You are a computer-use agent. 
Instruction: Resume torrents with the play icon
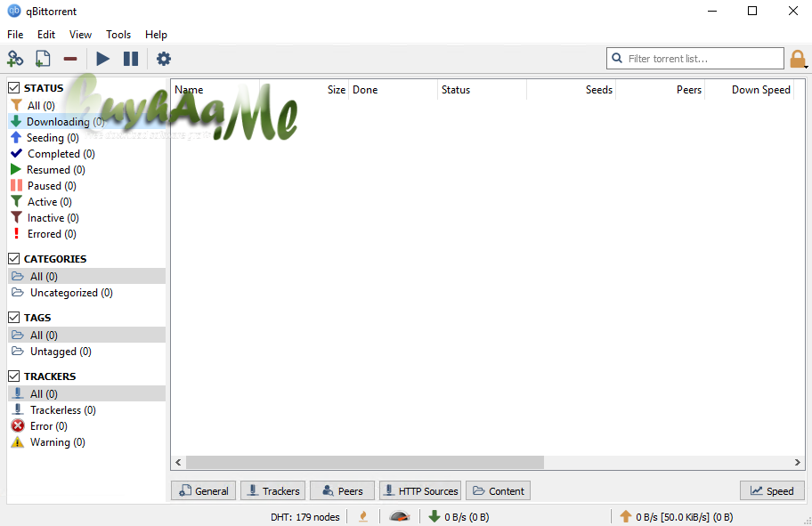point(103,59)
